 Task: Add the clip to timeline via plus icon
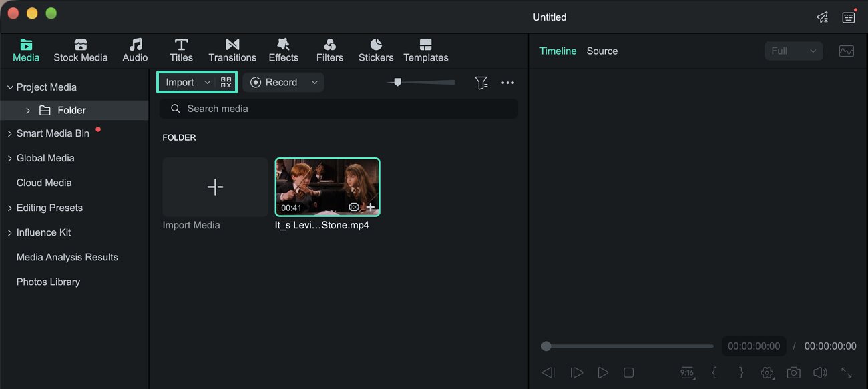pos(371,207)
